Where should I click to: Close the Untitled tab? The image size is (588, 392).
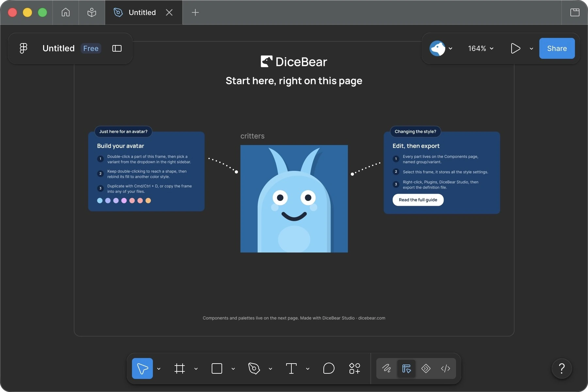pos(169,12)
